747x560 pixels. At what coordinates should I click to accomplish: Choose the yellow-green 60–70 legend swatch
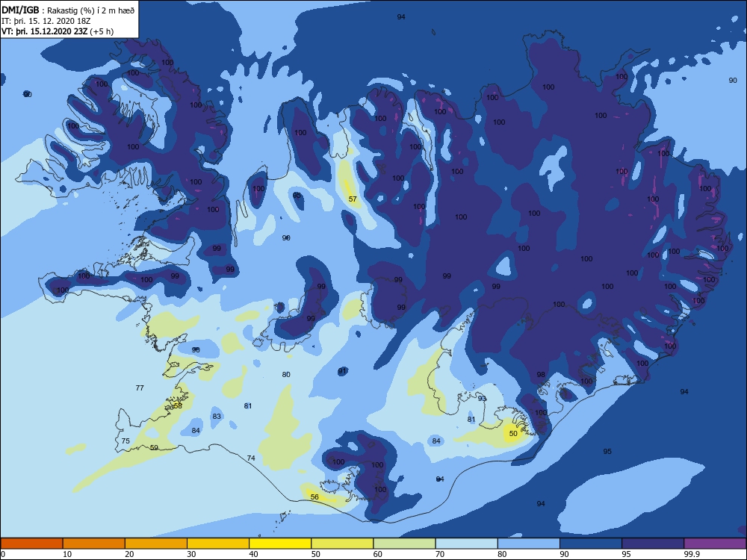(x=404, y=544)
